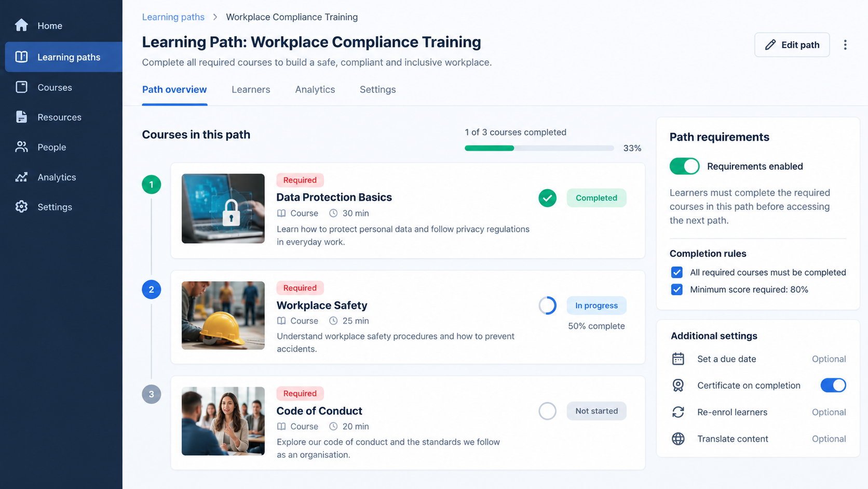Click the Set a due date label

click(727, 359)
